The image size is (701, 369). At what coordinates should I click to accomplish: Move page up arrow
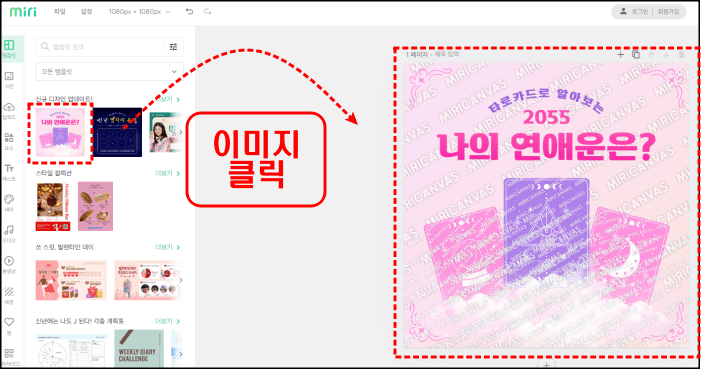coord(651,55)
